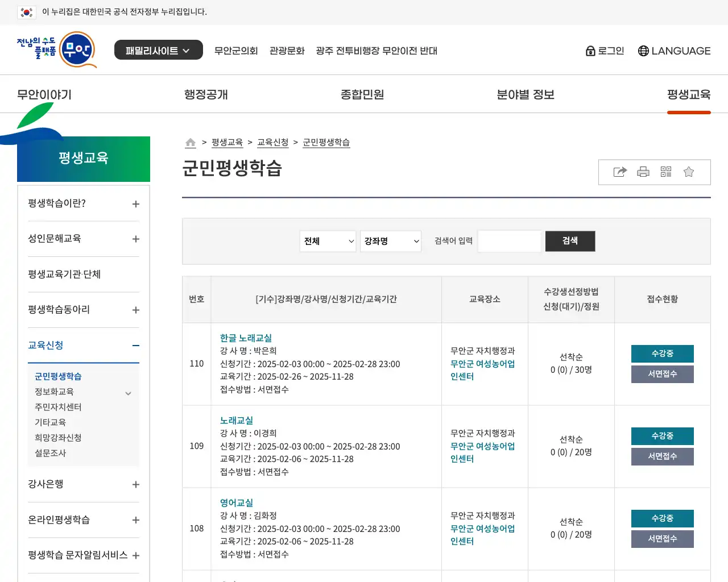The image size is (728, 582).
Task: Open the 전체 category dropdown
Action: click(x=328, y=242)
